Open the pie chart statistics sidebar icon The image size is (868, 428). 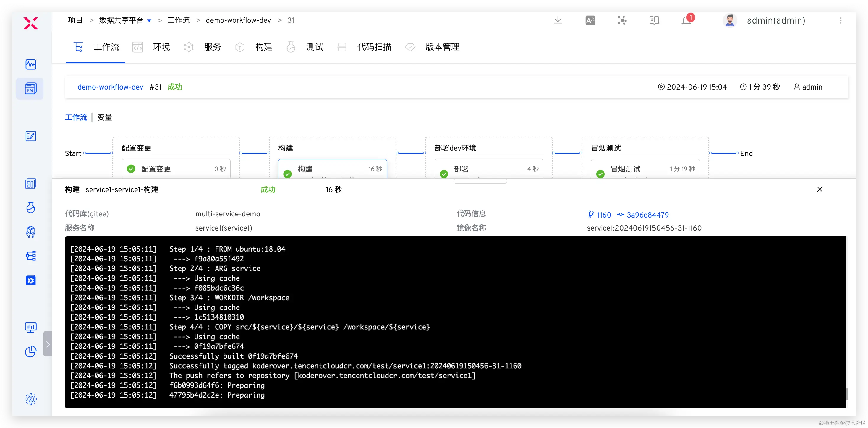pos(31,351)
